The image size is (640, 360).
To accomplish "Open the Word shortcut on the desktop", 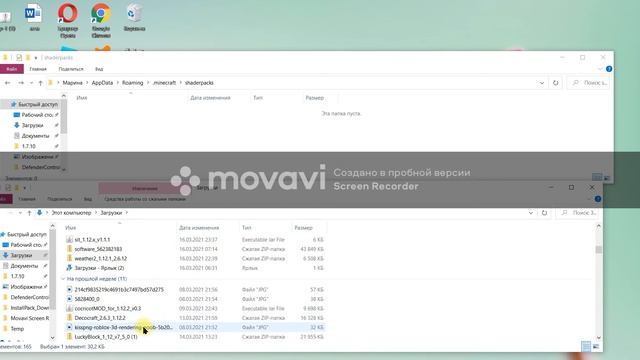I will (34, 17).
